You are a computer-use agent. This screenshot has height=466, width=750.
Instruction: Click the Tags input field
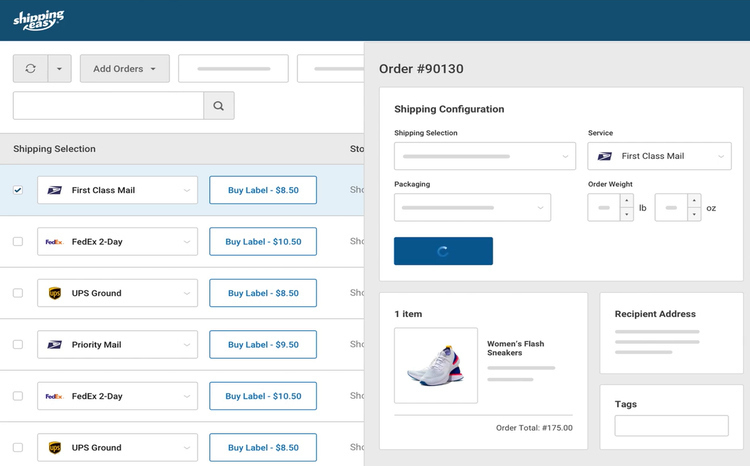point(671,426)
